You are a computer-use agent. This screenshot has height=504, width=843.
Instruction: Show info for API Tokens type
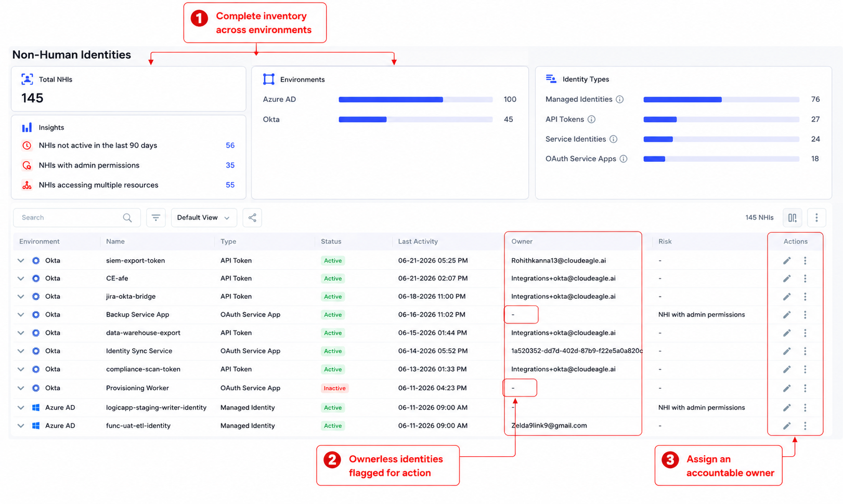591,120
